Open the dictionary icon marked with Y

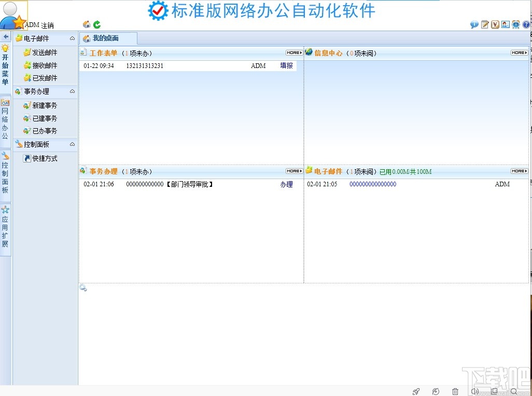(x=495, y=24)
